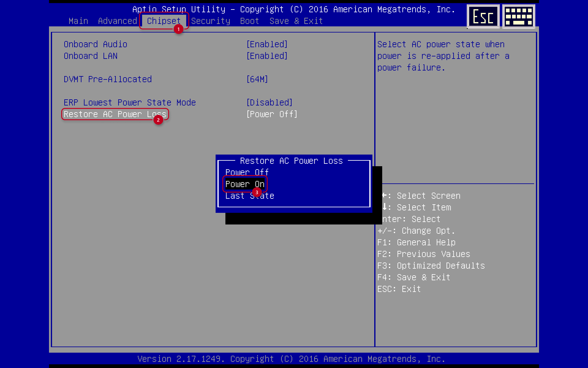Open ERP mode [Disabled] value

coord(269,102)
